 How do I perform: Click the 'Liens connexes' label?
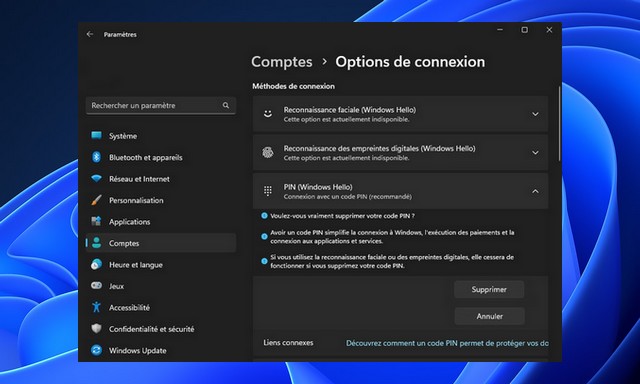pos(288,343)
